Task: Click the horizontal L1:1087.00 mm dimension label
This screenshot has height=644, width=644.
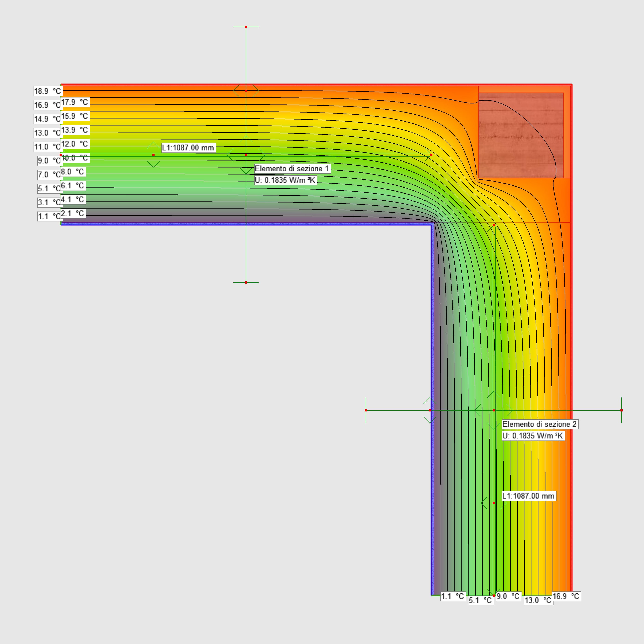Action: point(188,148)
